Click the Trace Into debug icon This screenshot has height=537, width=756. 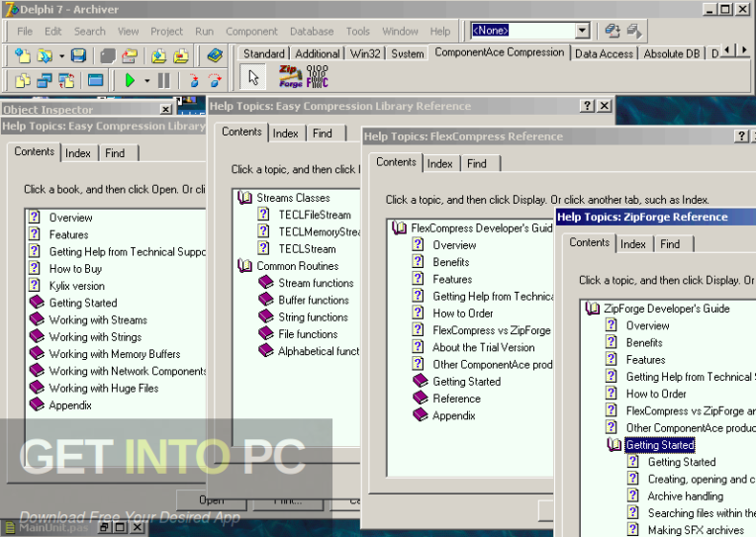pos(193,80)
